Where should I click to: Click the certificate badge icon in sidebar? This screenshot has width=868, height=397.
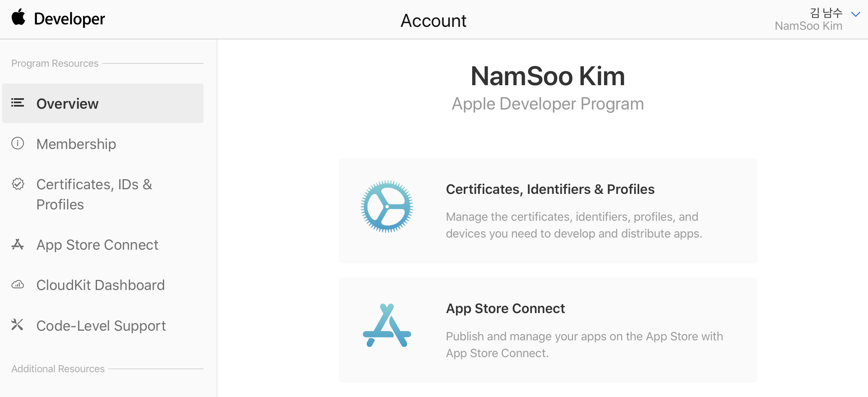[x=18, y=184]
